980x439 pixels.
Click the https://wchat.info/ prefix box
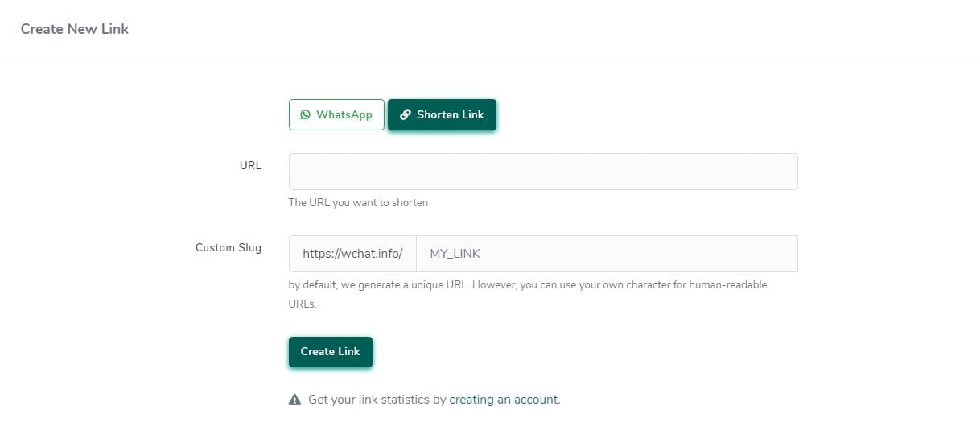pyautogui.click(x=352, y=254)
